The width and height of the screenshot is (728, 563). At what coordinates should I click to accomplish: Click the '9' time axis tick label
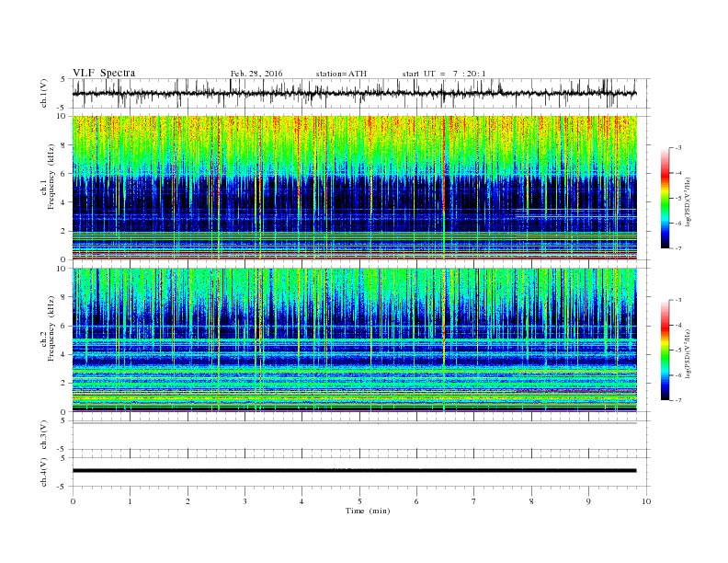(588, 501)
